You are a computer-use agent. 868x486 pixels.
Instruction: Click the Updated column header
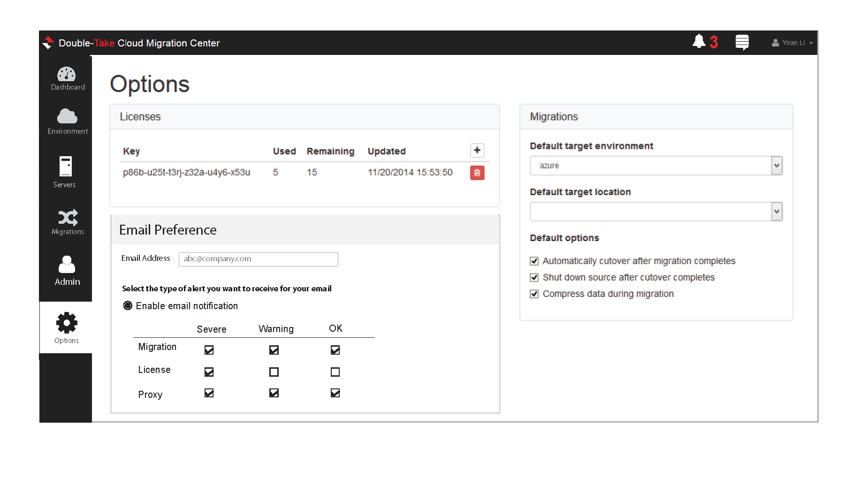pos(387,151)
